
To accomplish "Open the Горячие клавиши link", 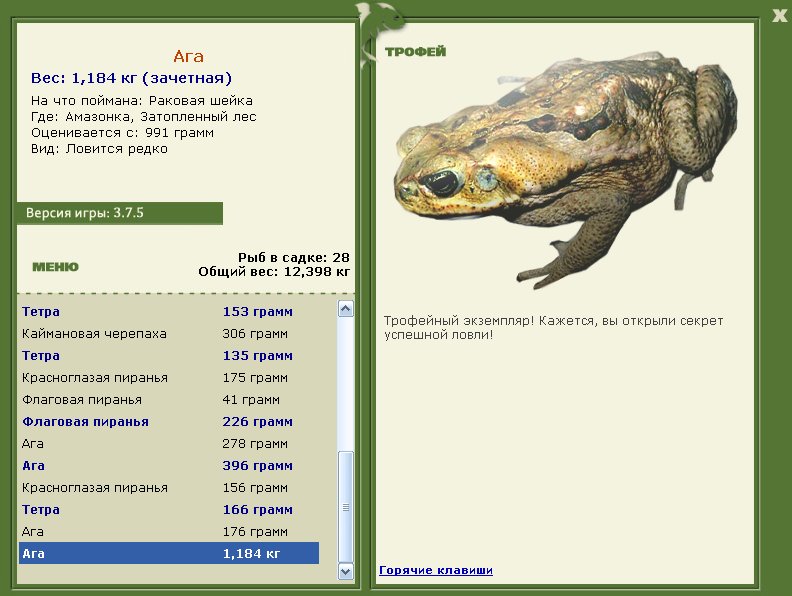I will coord(436,570).
